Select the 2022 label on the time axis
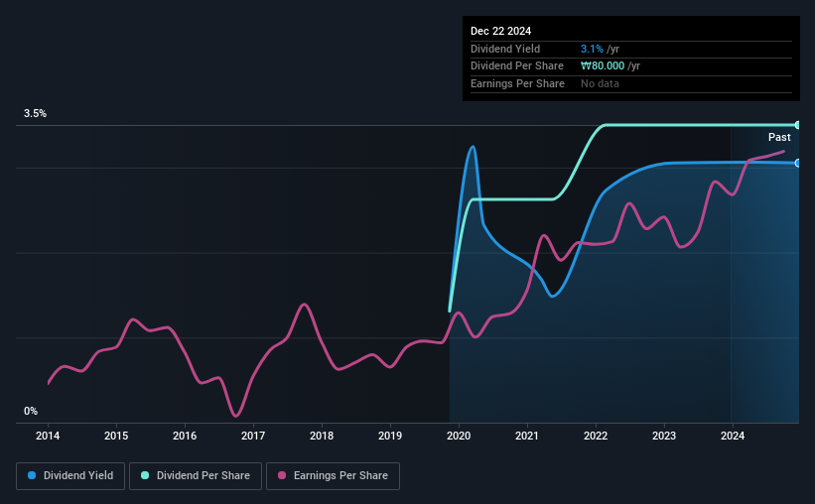 [x=596, y=436]
